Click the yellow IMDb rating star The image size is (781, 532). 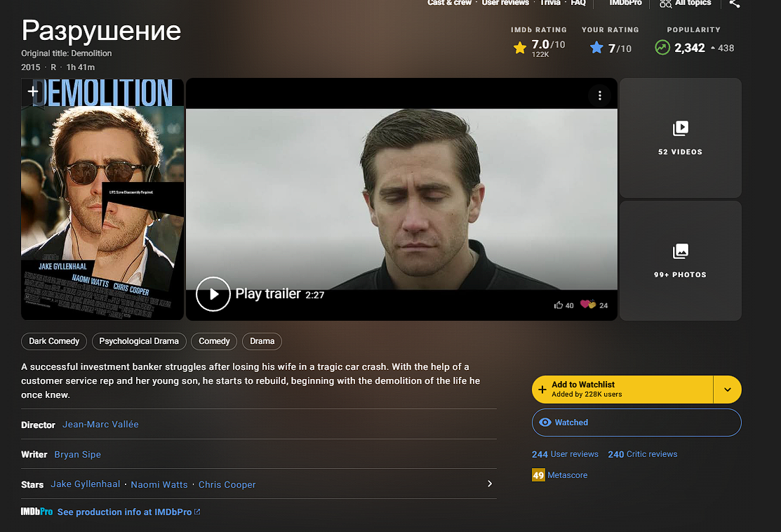click(x=520, y=48)
